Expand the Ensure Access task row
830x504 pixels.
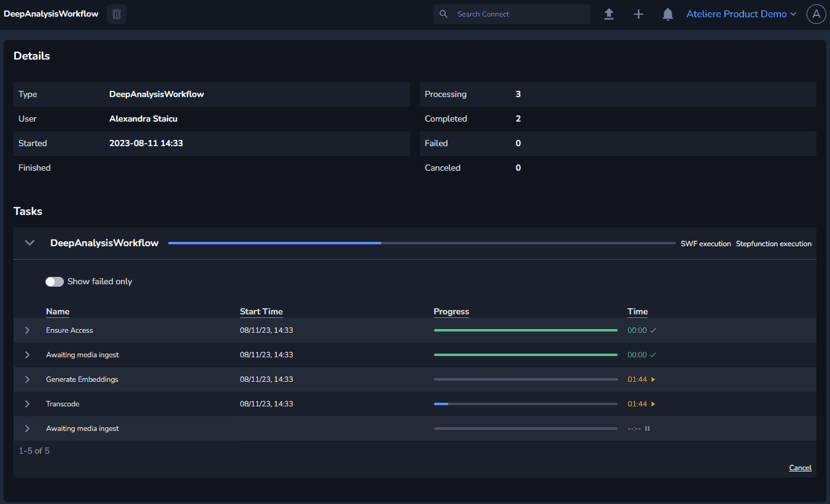pyautogui.click(x=27, y=330)
